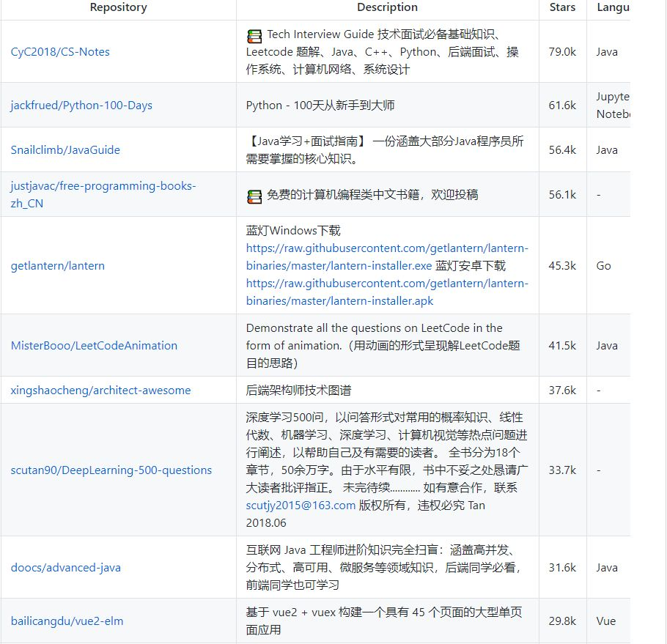Image resolution: width=667 pixels, height=644 pixels.
Task: Open the CyC2018/CS-Notes repository link
Action: 60,52
